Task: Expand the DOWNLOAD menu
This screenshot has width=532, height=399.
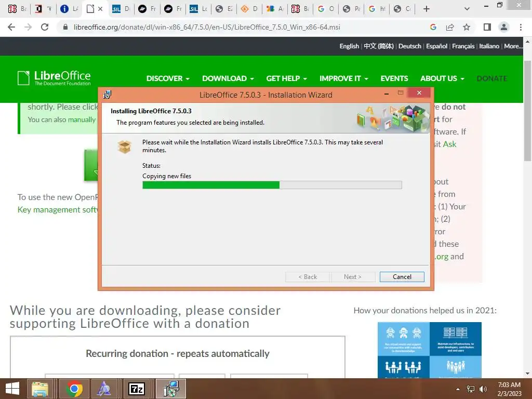Action: pos(228,78)
